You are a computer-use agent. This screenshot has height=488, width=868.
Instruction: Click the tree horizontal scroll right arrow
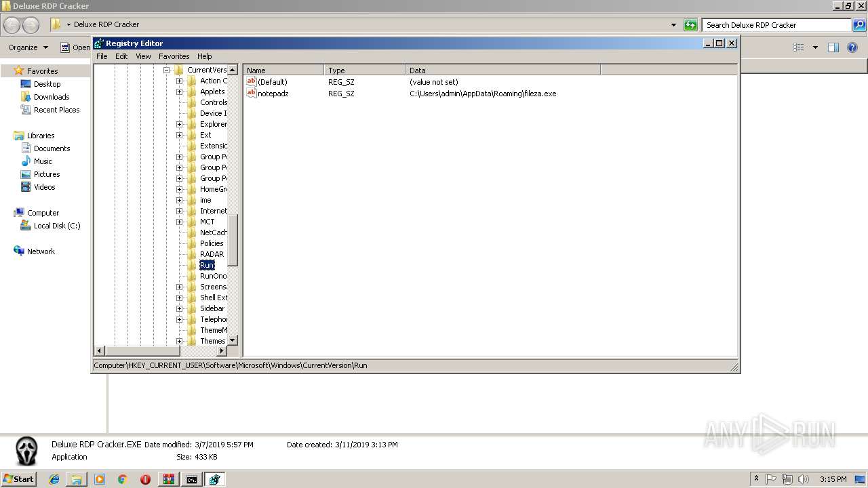point(222,350)
